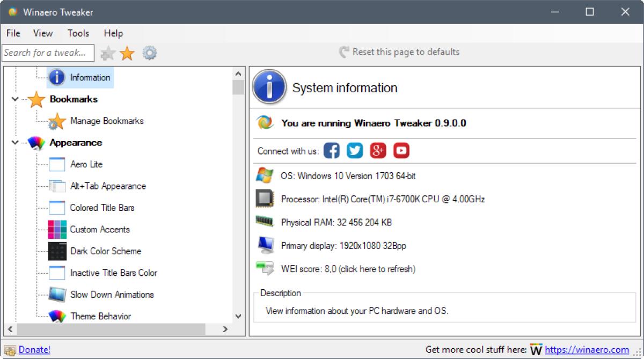
Task: Open the Tools menu
Action: pos(78,33)
